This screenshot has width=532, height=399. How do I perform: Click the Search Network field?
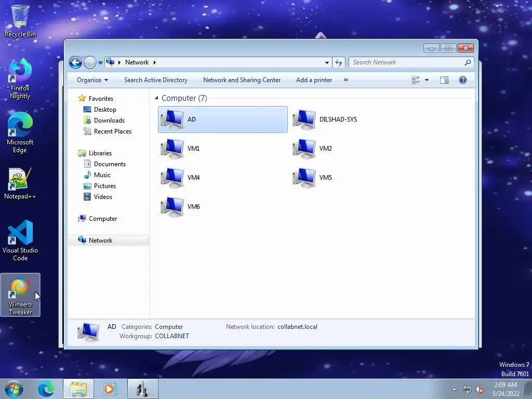point(406,62)
